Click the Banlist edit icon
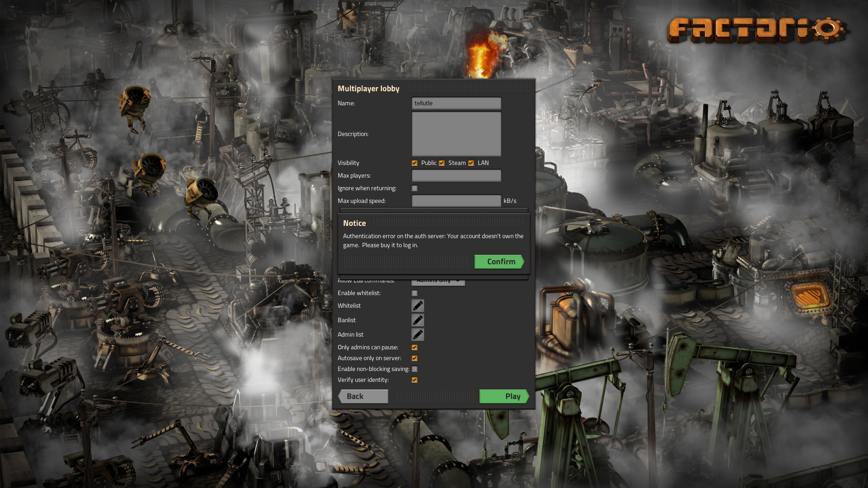Image resolution: width=868 pixels, height=488 pixels. 417,320
